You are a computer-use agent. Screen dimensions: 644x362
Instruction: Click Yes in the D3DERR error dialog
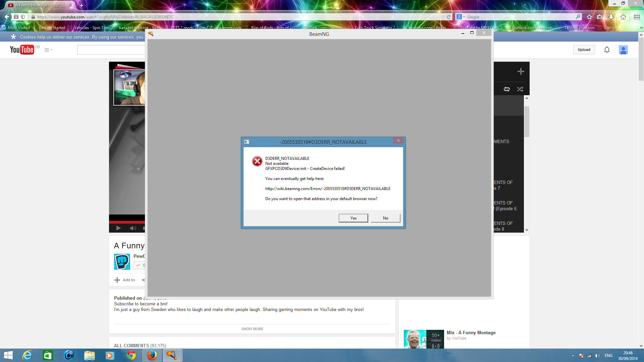pyautogui.click(x=353, y=218)
